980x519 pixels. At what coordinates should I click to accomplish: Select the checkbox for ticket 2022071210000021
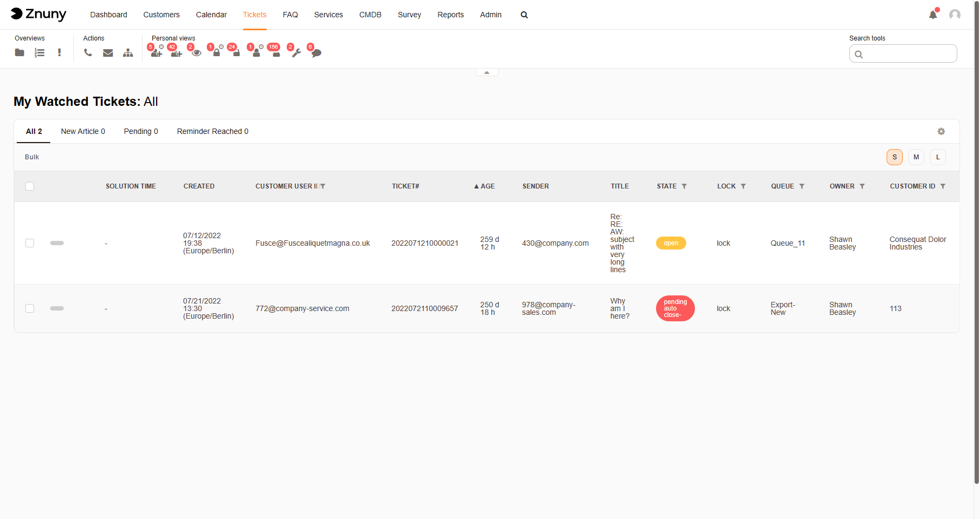pos(30,243)
